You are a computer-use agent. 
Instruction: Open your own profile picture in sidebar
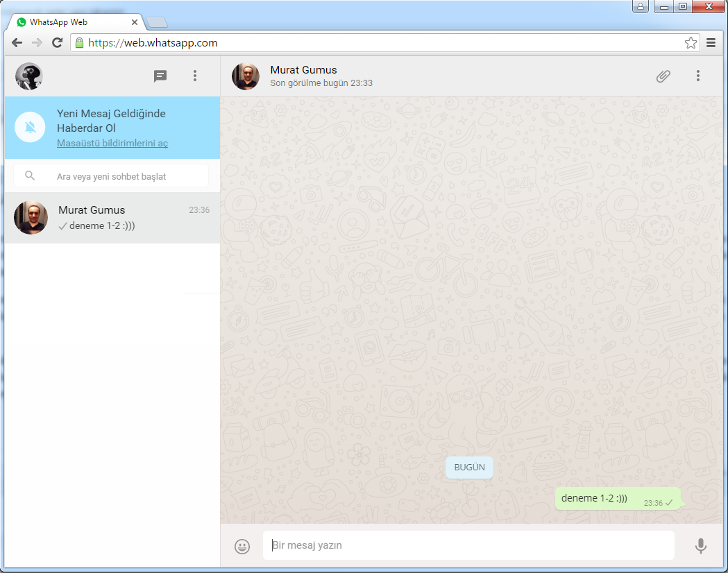pos(29,76)
